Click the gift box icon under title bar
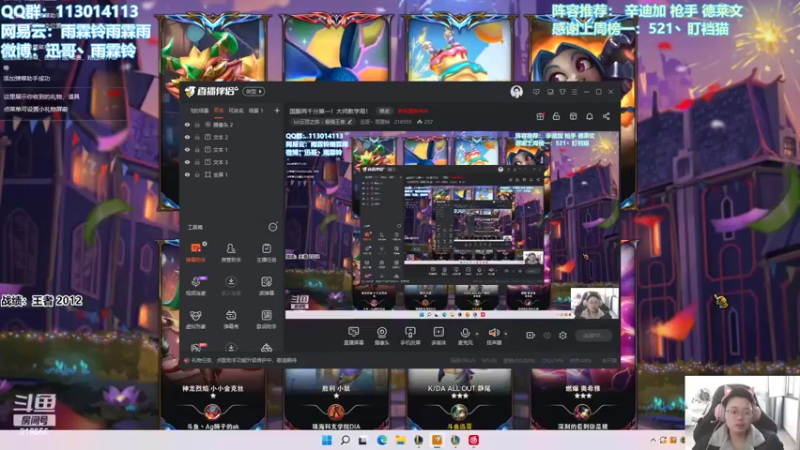 click(540, 116)
